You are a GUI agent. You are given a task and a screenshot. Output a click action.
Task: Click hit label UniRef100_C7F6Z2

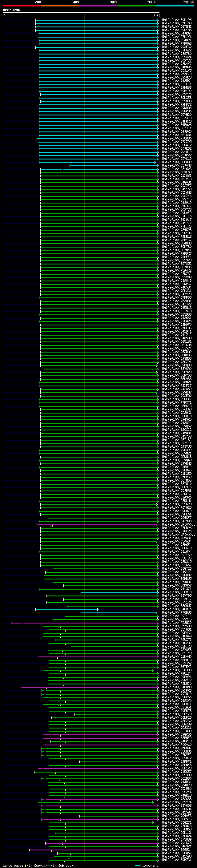click(177, 50)
